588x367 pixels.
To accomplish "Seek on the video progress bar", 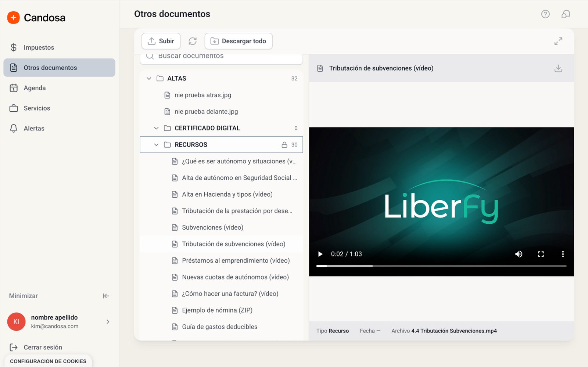I will 441,266.
